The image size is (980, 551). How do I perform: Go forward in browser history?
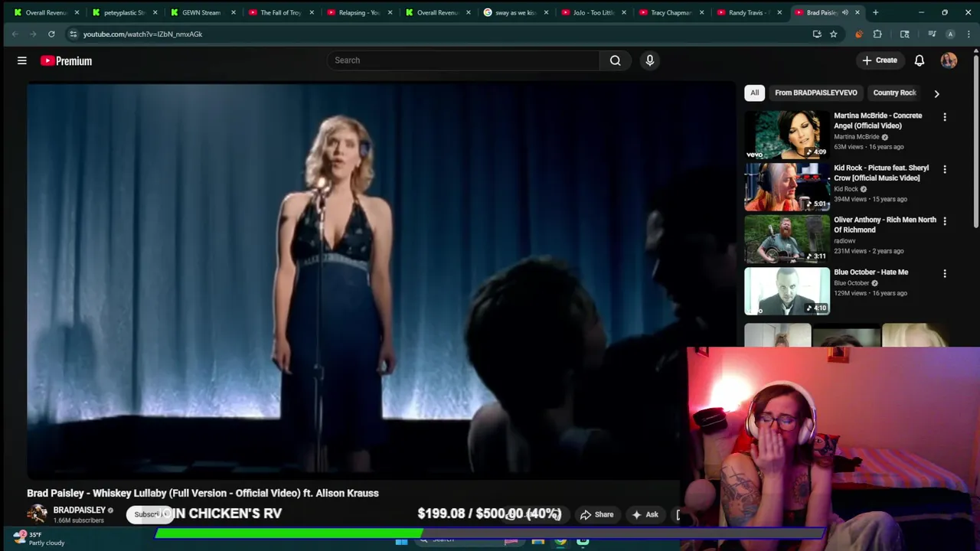coord(33,34)
